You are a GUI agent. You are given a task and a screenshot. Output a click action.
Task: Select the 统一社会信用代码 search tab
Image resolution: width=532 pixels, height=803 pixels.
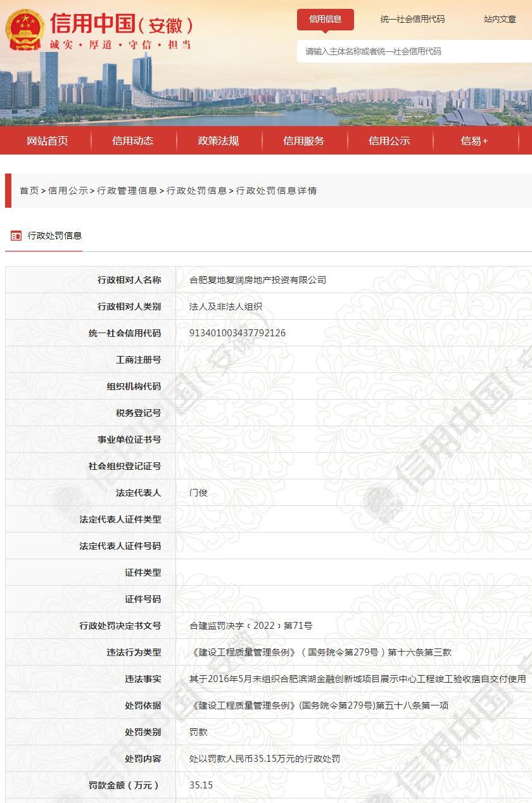pyautogui.click(x=412, y=19)
